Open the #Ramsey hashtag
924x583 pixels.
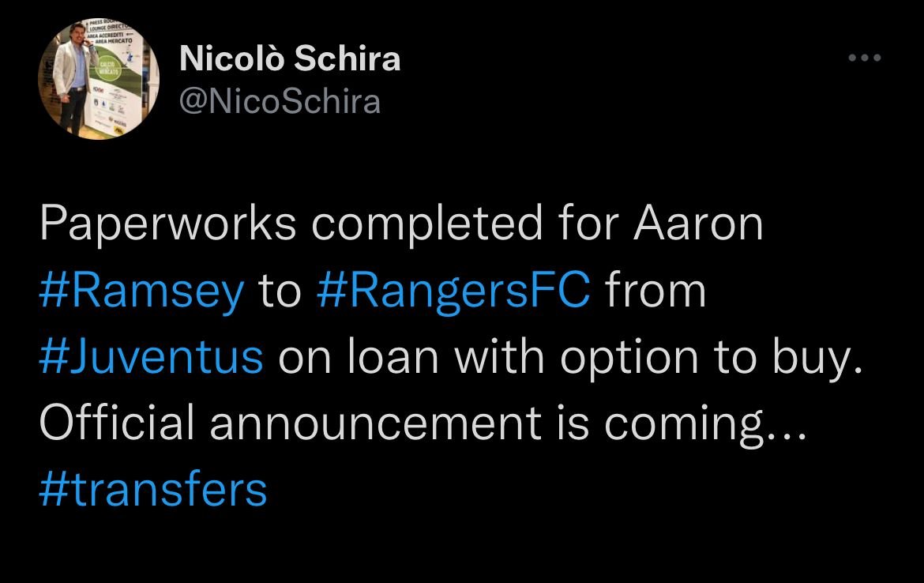coord(141,291)
